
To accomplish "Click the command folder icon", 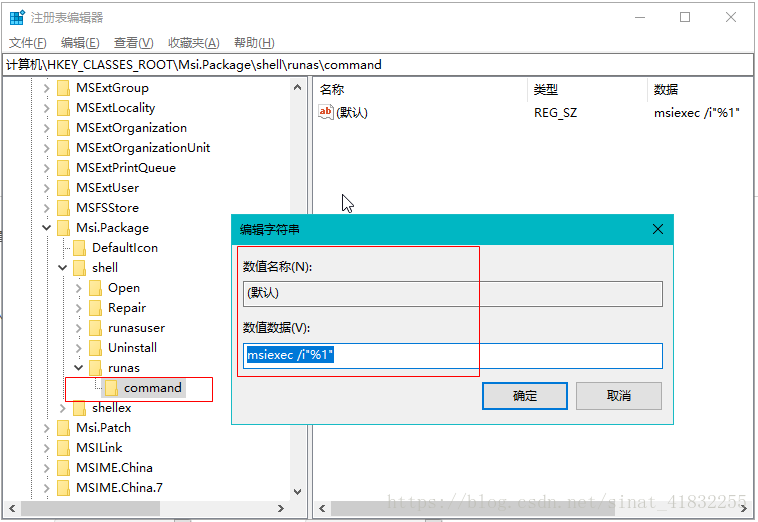I will tap(111, 388).
